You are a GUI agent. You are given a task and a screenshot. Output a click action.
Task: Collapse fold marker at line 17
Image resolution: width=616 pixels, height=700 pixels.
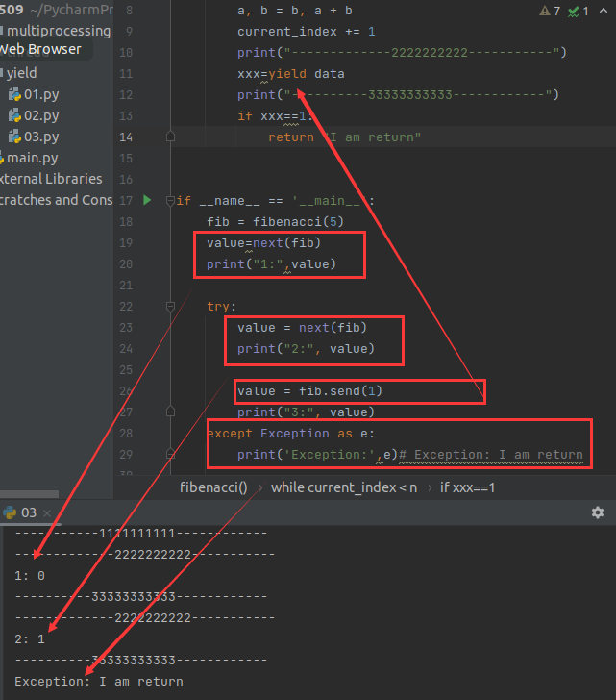pos(170,200)
